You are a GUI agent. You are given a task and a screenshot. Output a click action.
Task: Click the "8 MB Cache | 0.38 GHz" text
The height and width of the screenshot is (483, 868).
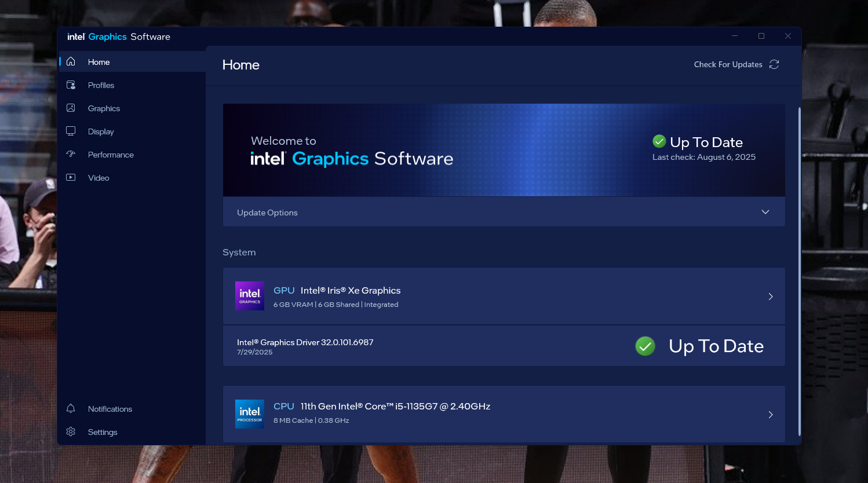point(311,420)
